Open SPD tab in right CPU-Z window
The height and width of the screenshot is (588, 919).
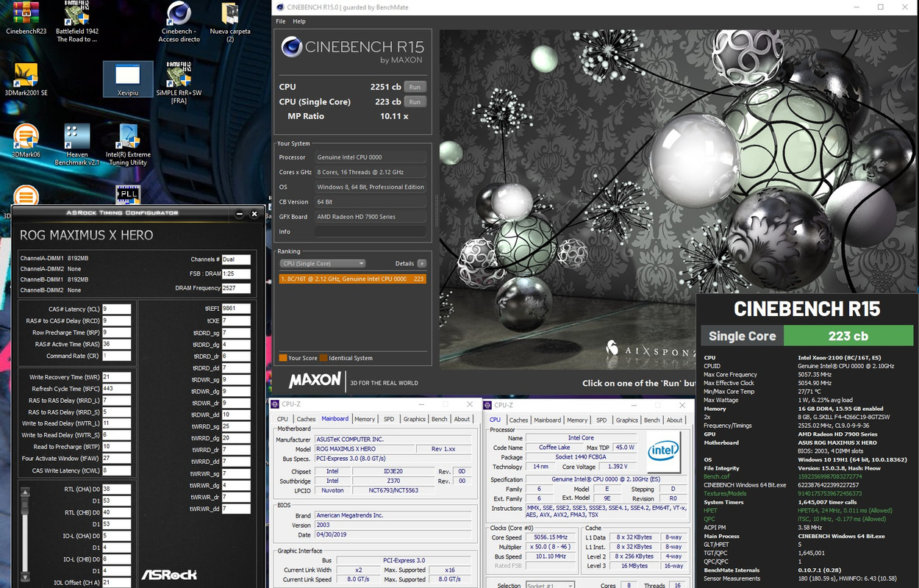tap(601, 420)
